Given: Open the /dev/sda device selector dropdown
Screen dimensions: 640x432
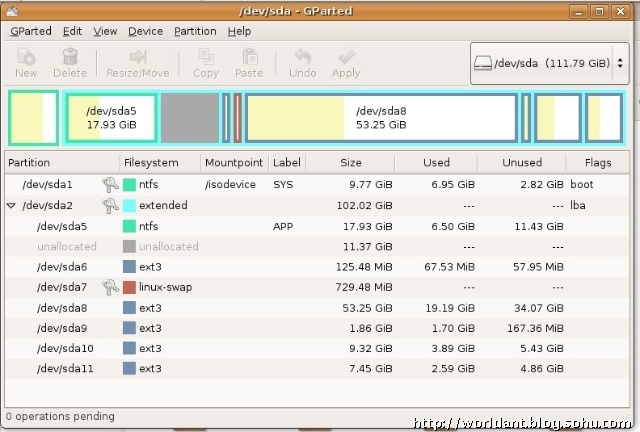Looking at the screenshot, I should [x=548, y=63].
